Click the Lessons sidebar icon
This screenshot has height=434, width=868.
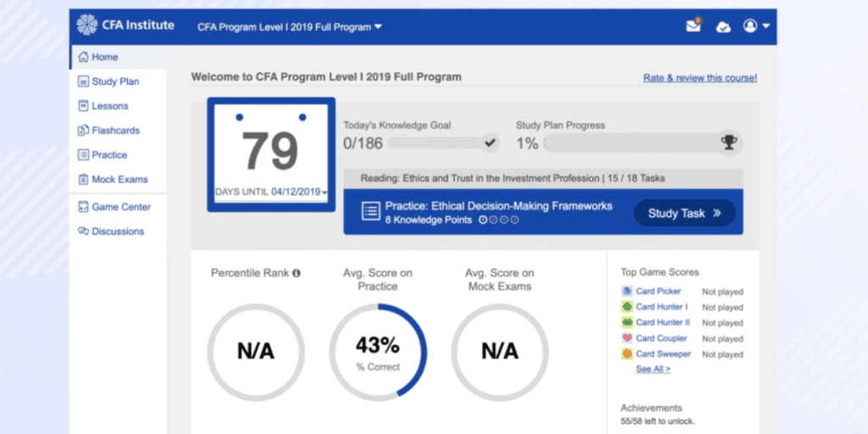pos(84,106)
